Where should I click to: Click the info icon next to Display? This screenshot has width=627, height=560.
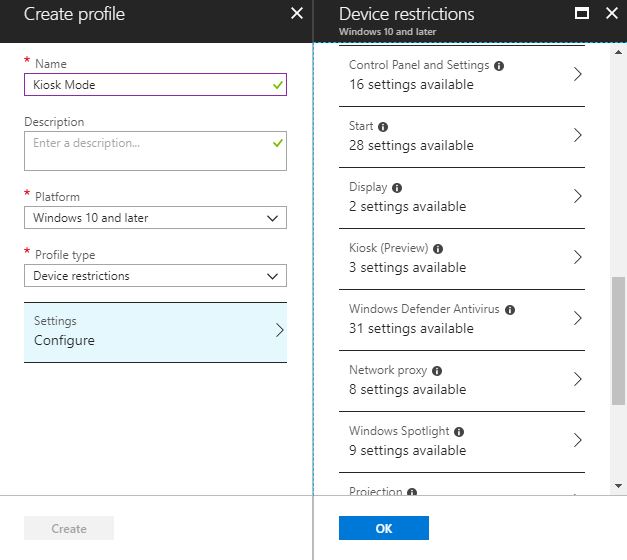pyautogui.click(x=397, y=188)
